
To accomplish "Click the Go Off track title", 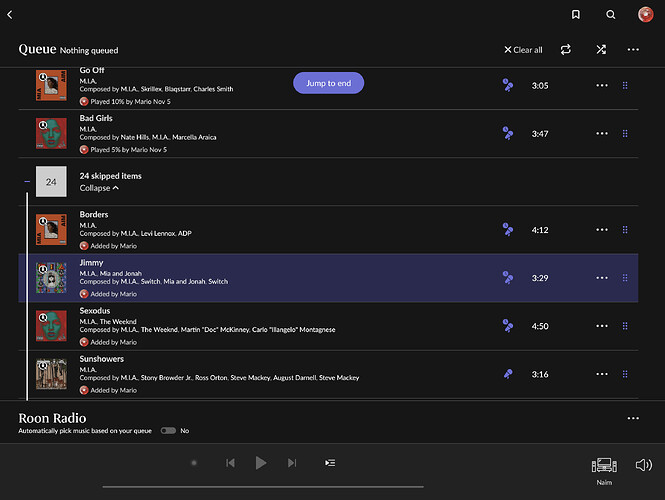I will tap(92, 70).
